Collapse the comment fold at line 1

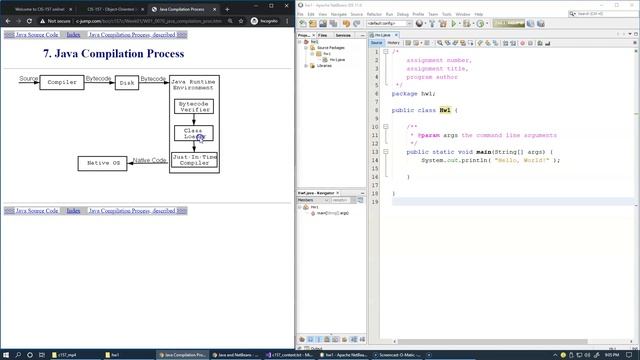coord(386,51)
